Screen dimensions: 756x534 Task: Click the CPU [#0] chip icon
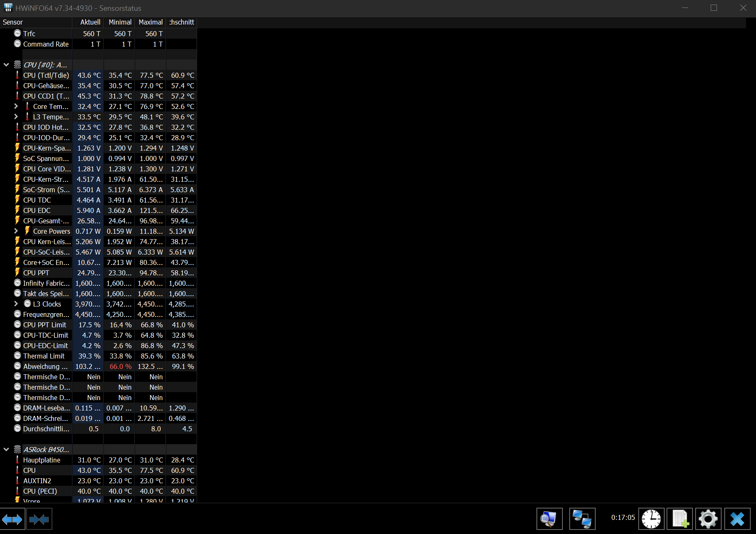tap(17, 65)
